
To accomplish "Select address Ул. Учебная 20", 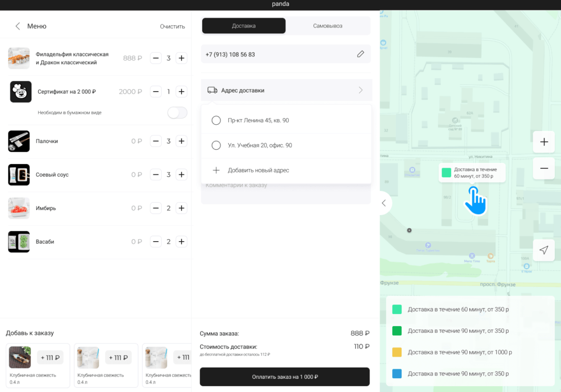I will 216,145.
